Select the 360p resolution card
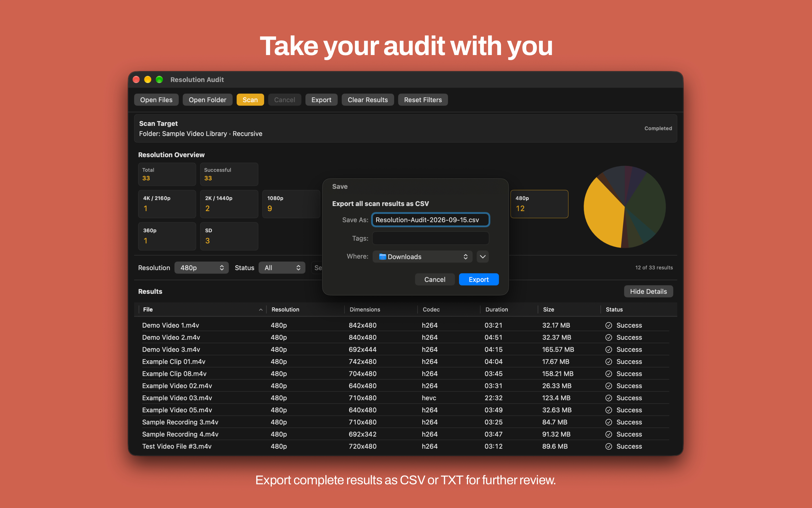Screen dimensions: 812x508 (x=167, y=236)
